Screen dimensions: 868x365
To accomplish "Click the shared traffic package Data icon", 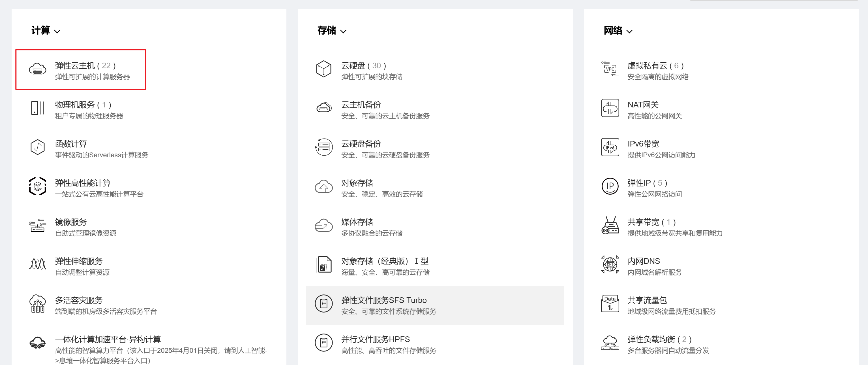I will (610, 303).
